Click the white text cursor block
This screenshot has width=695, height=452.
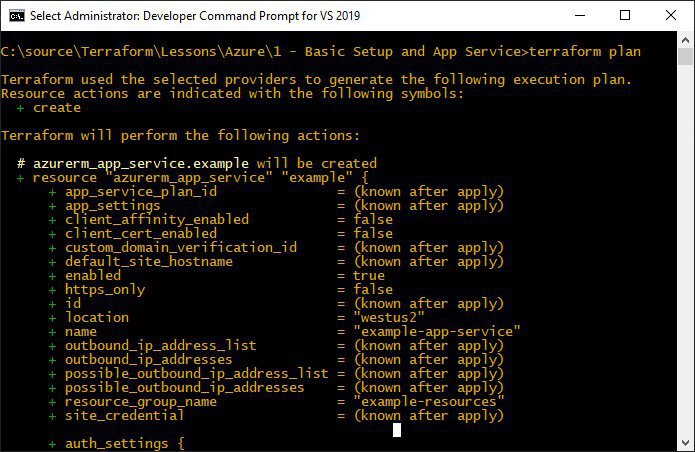pos(397,430)
